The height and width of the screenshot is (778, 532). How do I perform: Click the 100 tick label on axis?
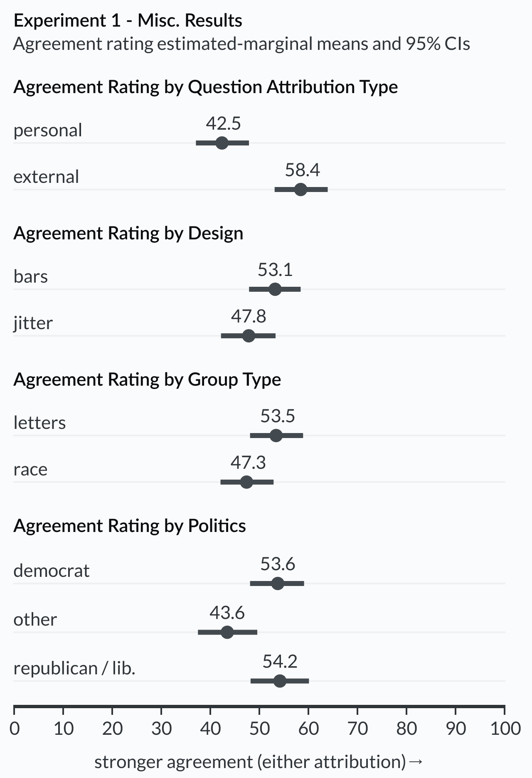click(505, 729)
